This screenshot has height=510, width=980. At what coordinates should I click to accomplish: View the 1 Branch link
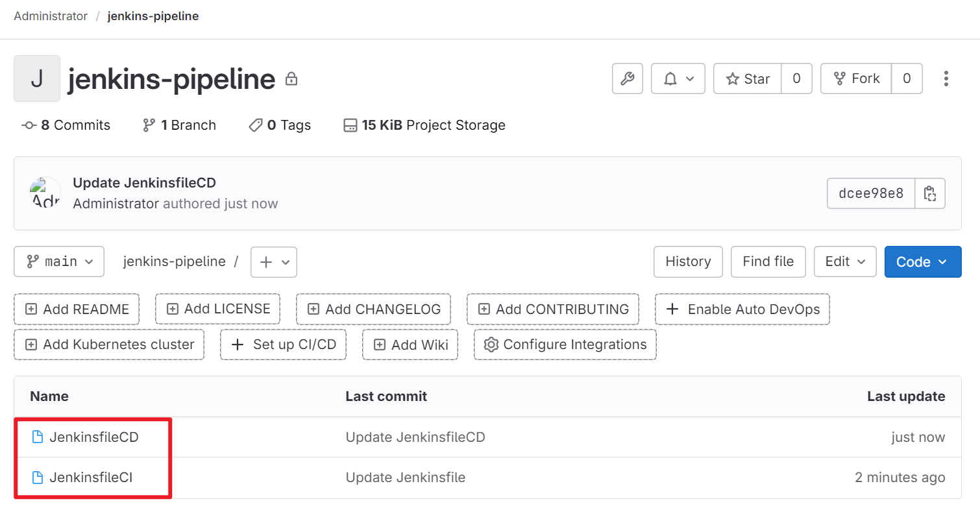[179, 125]
